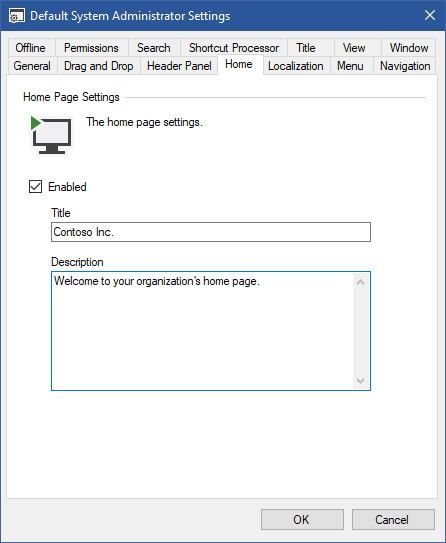
Task: Switch to the Permissions tab
Action: tap(91, 48)
